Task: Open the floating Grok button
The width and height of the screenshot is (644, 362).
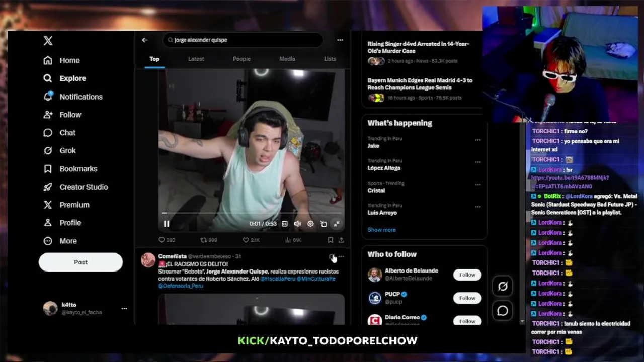Action: click(503, 286)
